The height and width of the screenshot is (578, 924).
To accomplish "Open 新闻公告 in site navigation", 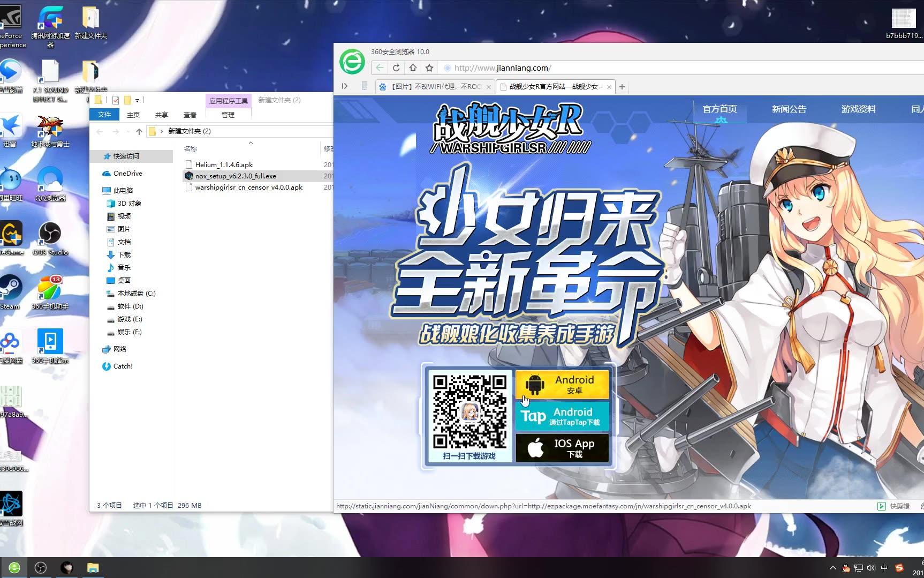I will point(789,109).
